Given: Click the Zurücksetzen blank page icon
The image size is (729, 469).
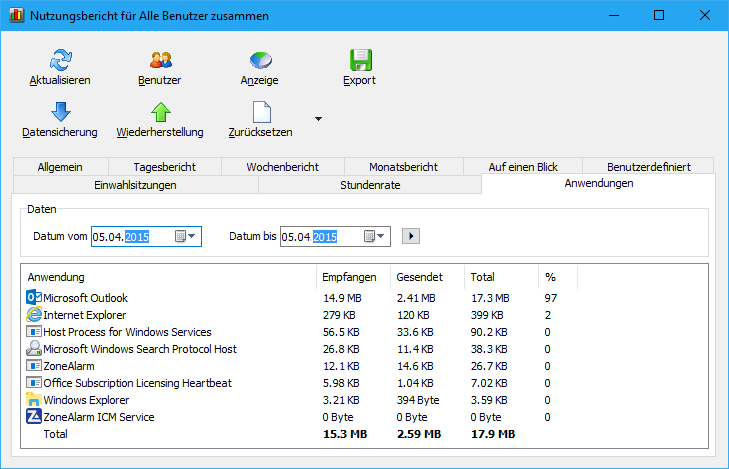Looking at the screenshot, I should click(261, 112).
